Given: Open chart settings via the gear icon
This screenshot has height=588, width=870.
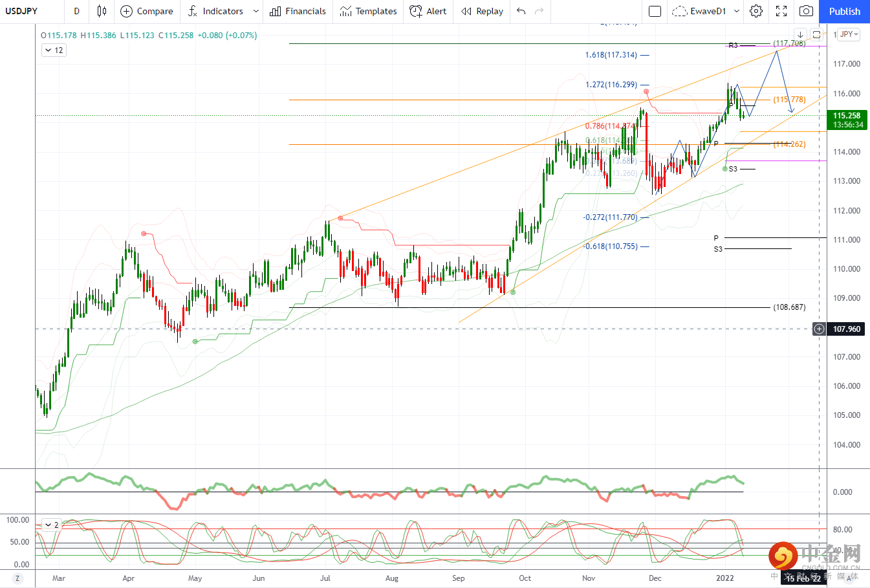Looking at the screenshot, I should [x=756, y=11].
